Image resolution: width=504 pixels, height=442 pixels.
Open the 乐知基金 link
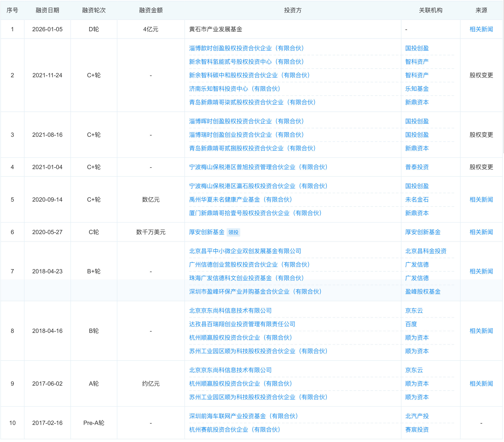pos(417,89)
